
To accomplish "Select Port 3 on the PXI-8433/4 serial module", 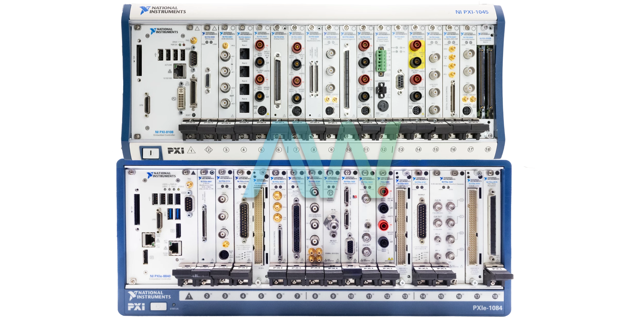I will point(244,89).
